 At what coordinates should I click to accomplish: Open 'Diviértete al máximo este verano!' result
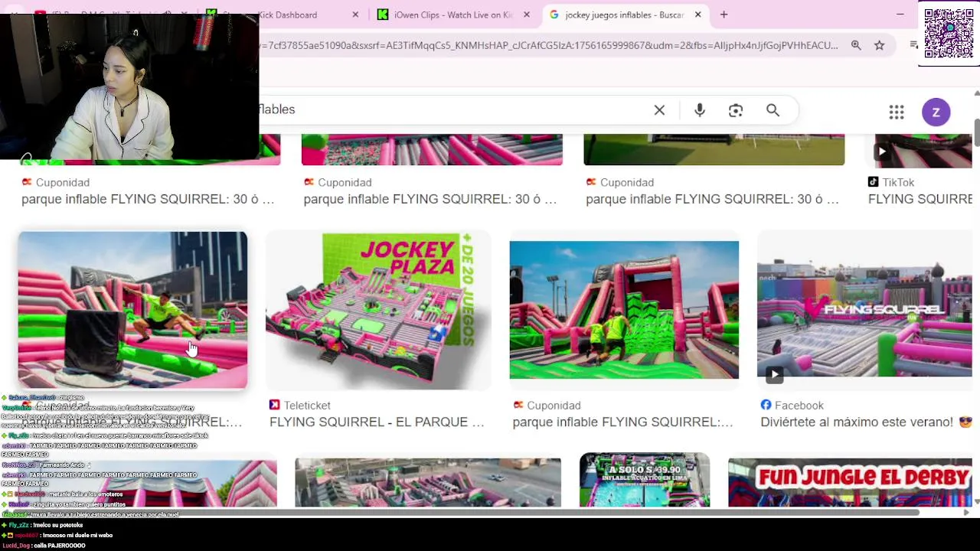tap(866, 422)
